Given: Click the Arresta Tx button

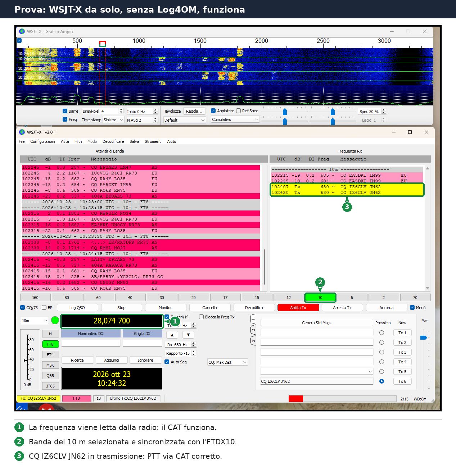Looking at the screenshot, I should pyautogui.click(x=342, y=308).
